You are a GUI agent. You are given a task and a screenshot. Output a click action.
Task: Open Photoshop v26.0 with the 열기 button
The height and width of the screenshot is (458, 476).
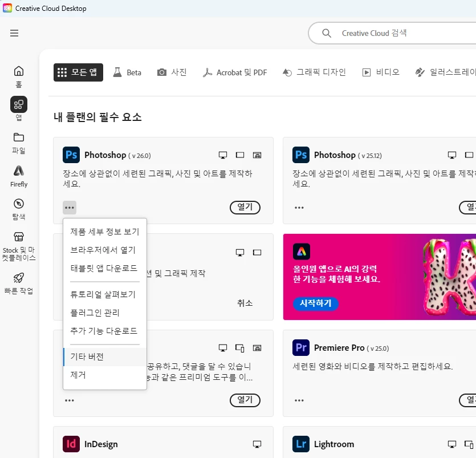tap(245, 208)
